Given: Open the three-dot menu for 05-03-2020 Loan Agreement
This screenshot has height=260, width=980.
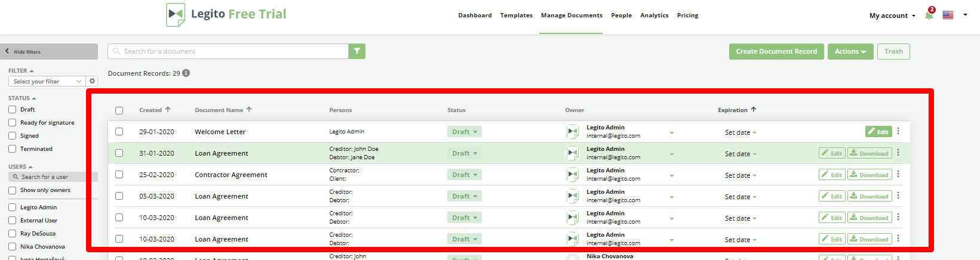Looking at the screenshot, I should (x=898, y=196).
